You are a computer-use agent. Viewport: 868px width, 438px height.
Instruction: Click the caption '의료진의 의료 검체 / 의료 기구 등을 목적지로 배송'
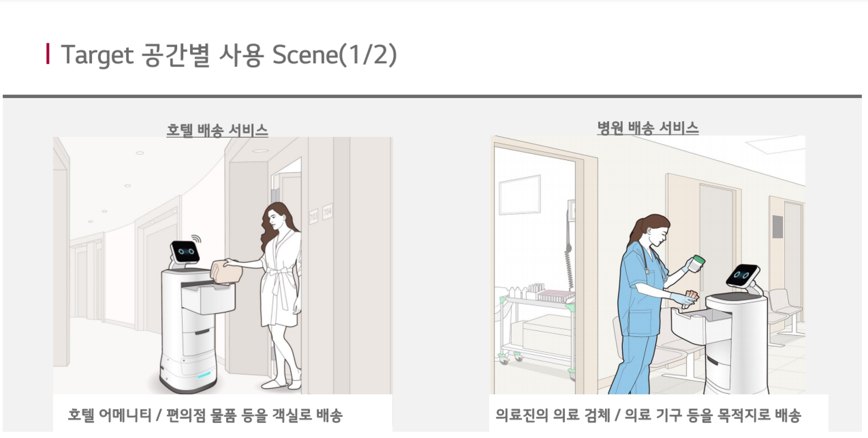tap(648, 415)
